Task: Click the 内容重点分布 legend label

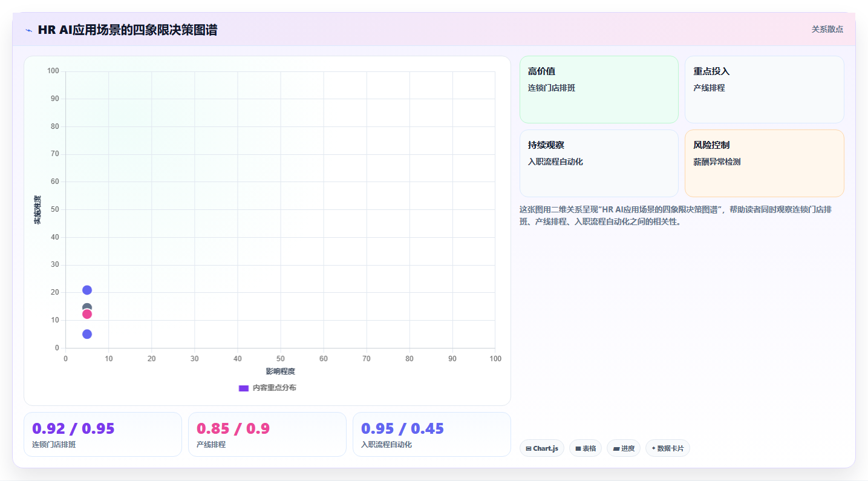Action: coord(275,388)
